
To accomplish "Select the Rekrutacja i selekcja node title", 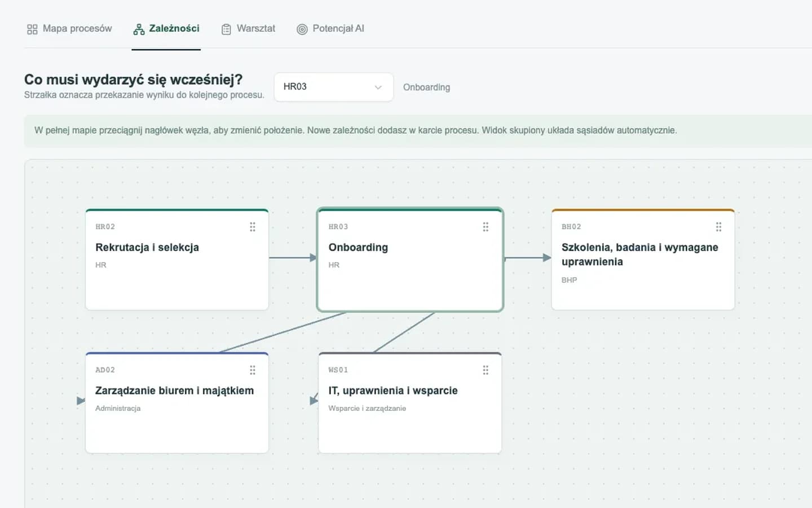I will [147, 247].
